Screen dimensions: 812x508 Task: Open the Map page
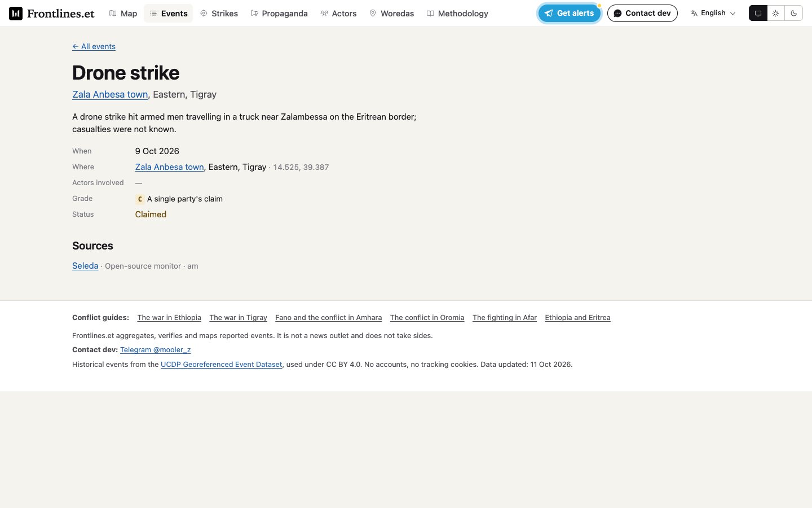pos(123,13)
